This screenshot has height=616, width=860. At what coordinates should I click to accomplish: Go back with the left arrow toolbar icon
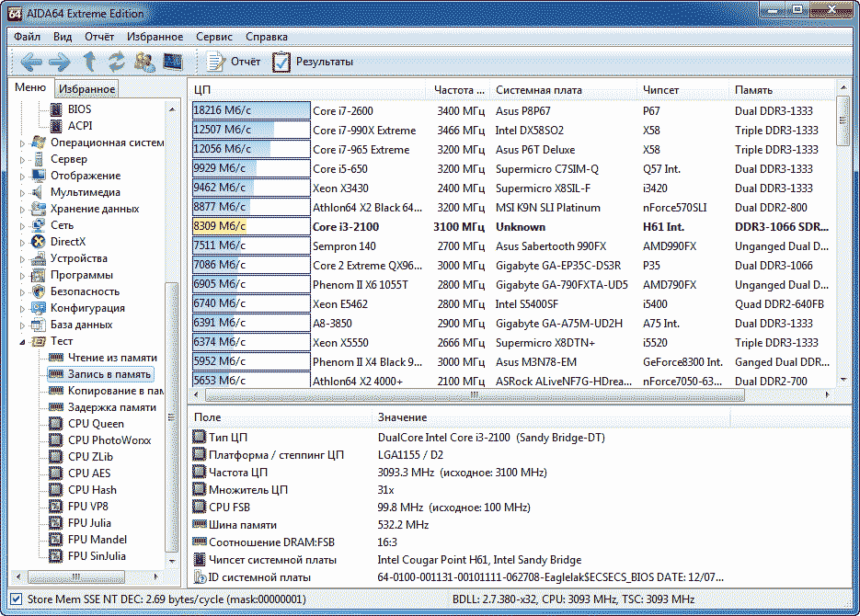(x=31, y=62)
